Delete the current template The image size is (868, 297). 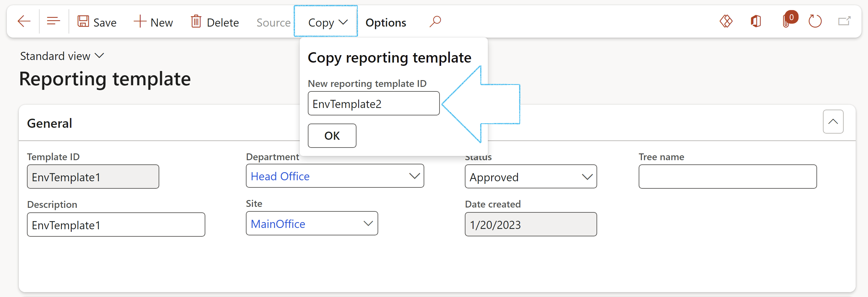215,22
